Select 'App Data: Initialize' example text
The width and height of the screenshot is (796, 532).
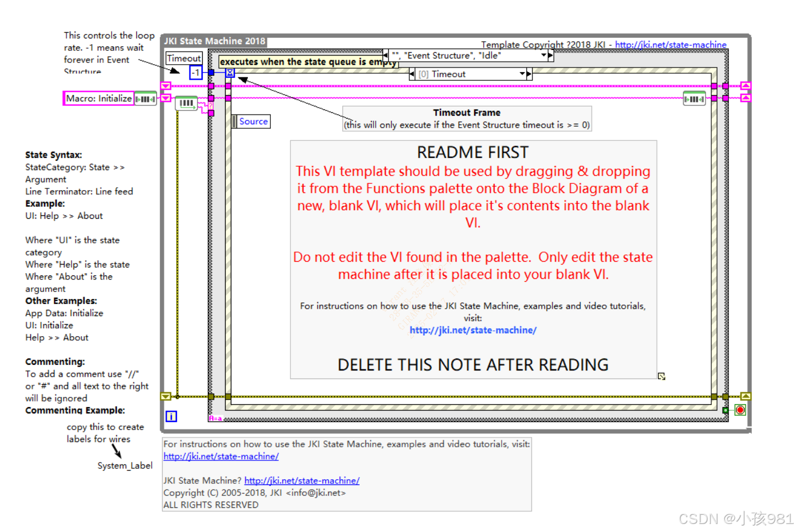tap(64, 313)
